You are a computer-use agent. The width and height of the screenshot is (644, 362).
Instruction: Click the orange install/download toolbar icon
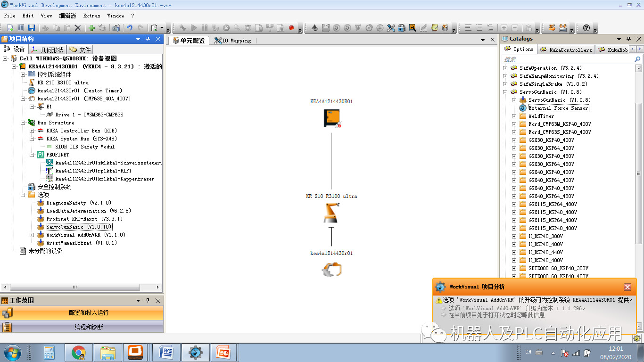click(x=562, y=28)
